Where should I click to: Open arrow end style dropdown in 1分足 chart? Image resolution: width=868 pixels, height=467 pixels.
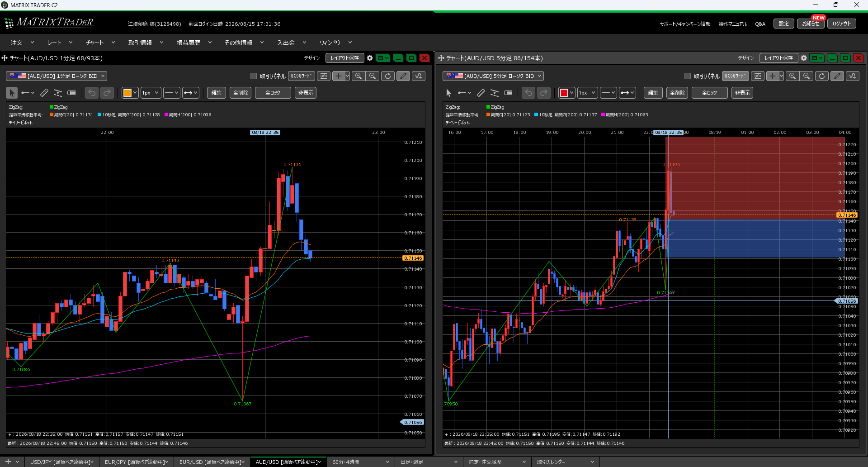click(x=191, y=93)
